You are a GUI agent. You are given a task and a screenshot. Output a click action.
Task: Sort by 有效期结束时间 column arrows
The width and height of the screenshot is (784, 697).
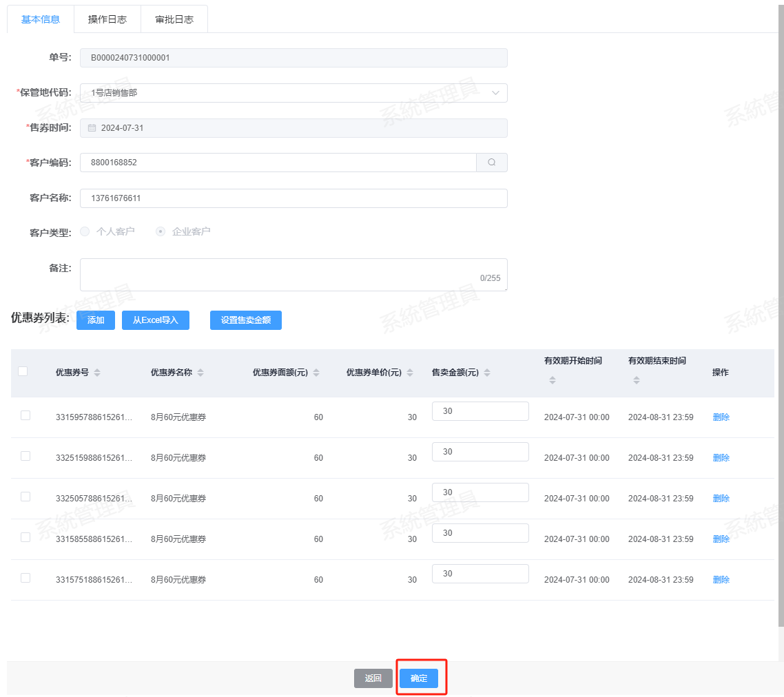(x=637, y=380)
